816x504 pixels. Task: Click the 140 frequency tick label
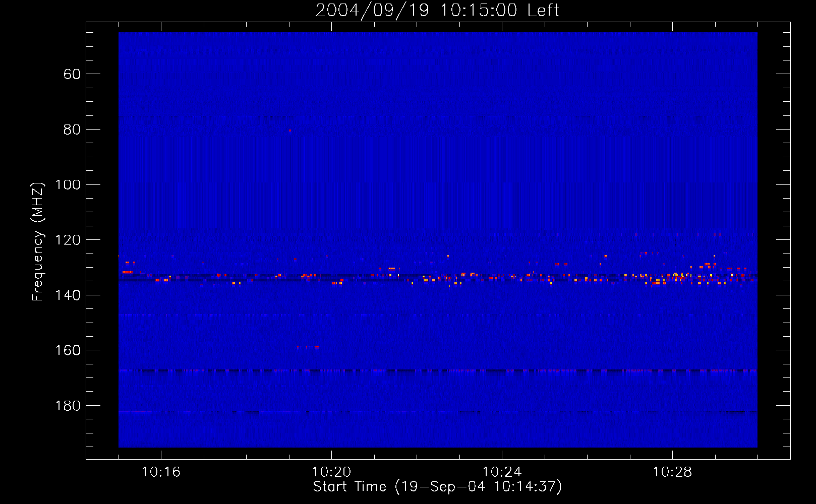point(68,295)
